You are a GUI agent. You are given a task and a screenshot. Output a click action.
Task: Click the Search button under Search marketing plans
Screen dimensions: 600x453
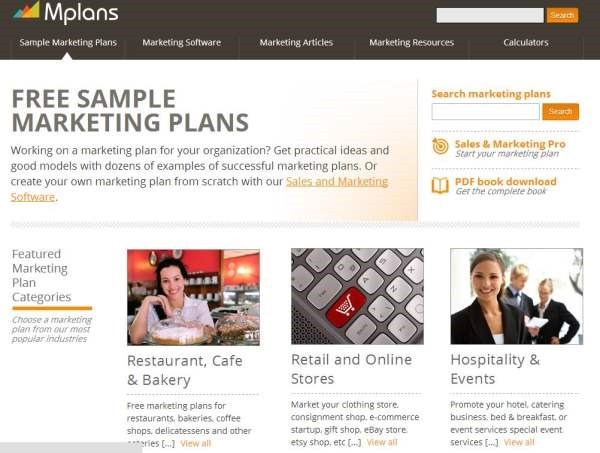pos(561,112)
